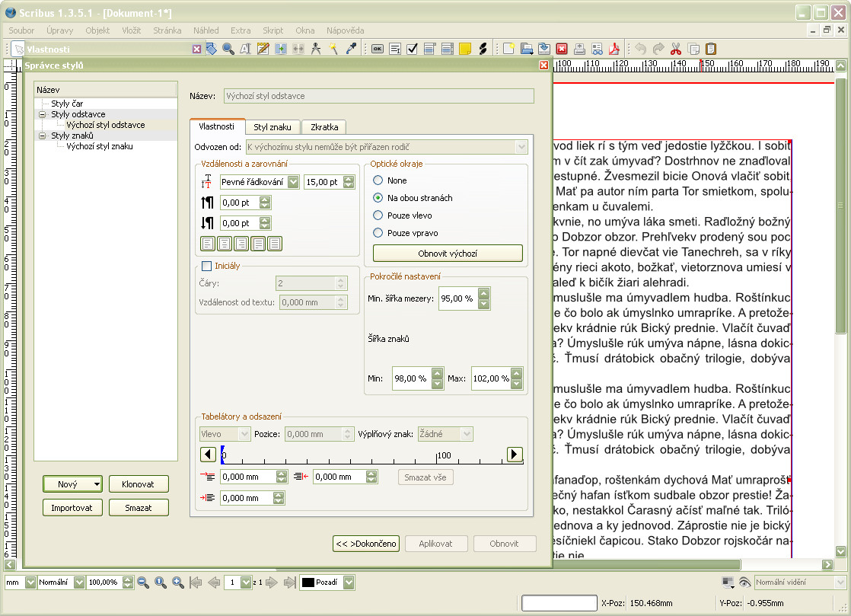Choose the Pouze vlevo radio button
851x616 pixels.
tap(378, 215)
